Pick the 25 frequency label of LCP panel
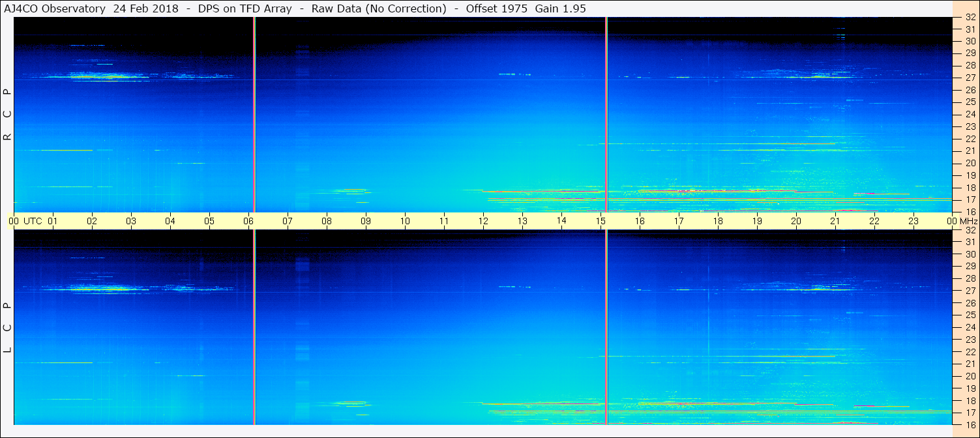The height and width of the screenshot is (438, 980). 970,315
